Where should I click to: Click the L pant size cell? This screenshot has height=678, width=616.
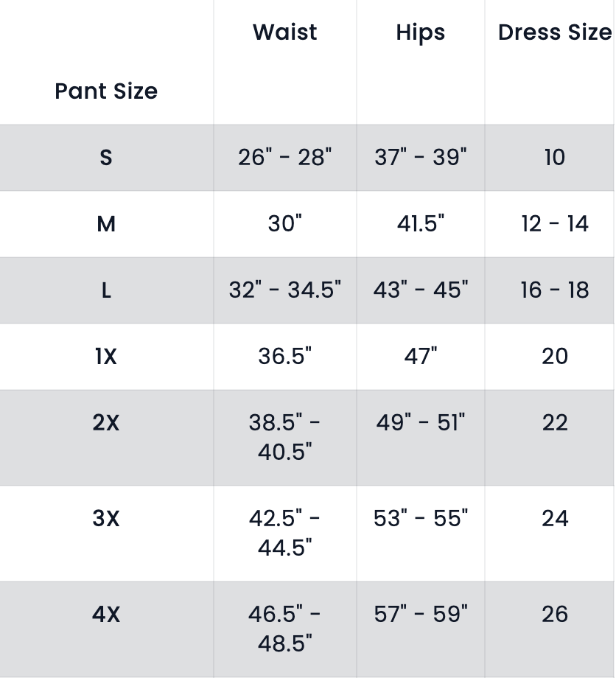click(x=106, y=290)
